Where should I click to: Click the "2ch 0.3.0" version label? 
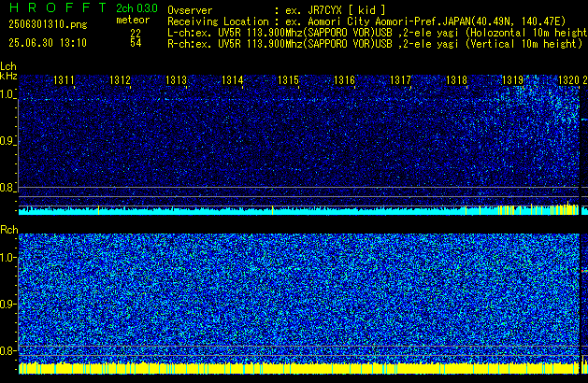136,7
